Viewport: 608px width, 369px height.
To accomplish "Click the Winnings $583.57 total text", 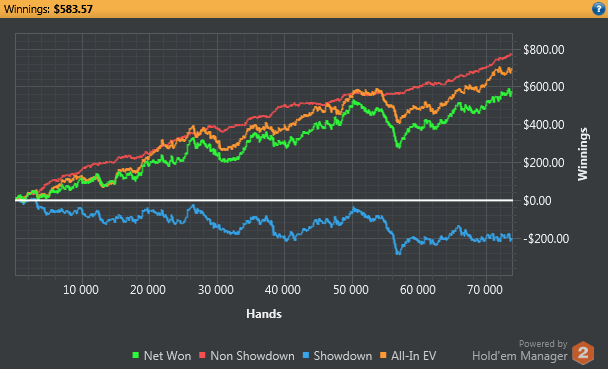I will 48,9.
